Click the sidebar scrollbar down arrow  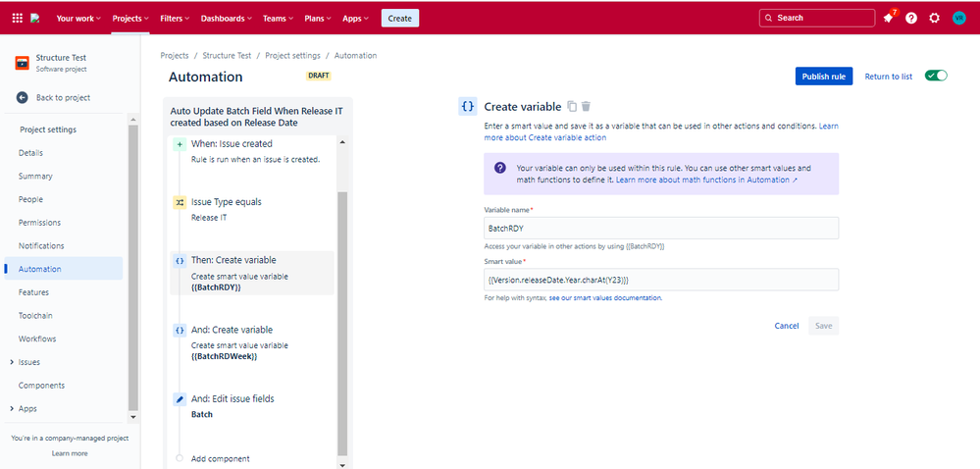coord(132,416)
